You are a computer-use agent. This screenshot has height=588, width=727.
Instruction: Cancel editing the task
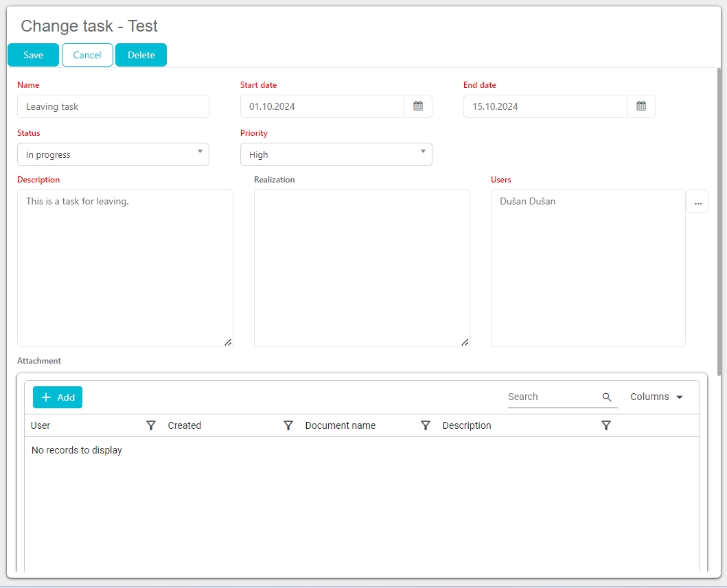(x=87, y=55)
